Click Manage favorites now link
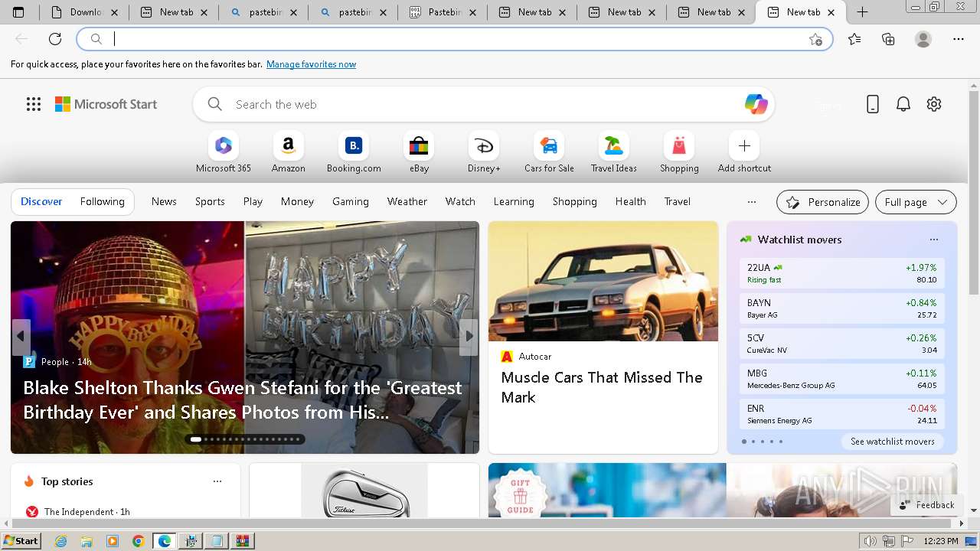The height and width of the screenshot is (551, 980). click(x=311, y=64)
